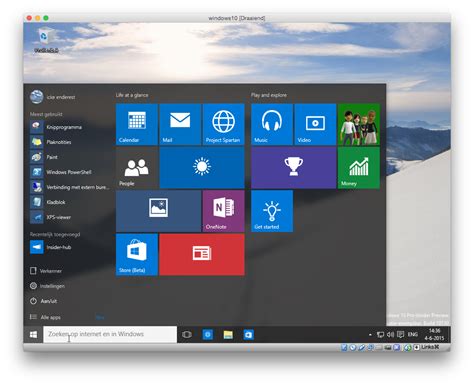Click the user account picture
The image size is (474, 385).
(x=36, y=97)
